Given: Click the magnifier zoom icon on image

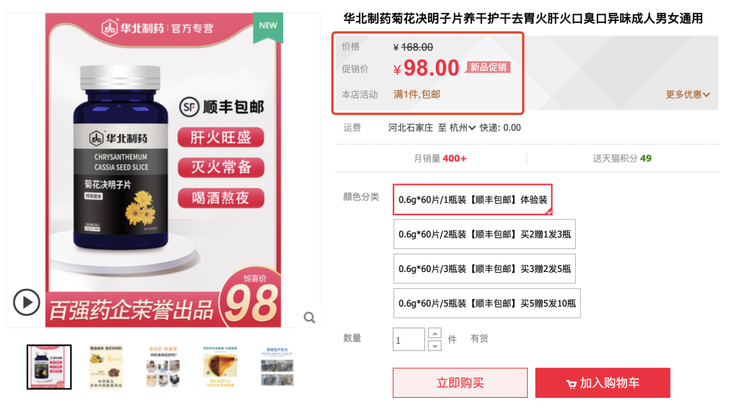Looking at the screenshot, I should 310,318.
